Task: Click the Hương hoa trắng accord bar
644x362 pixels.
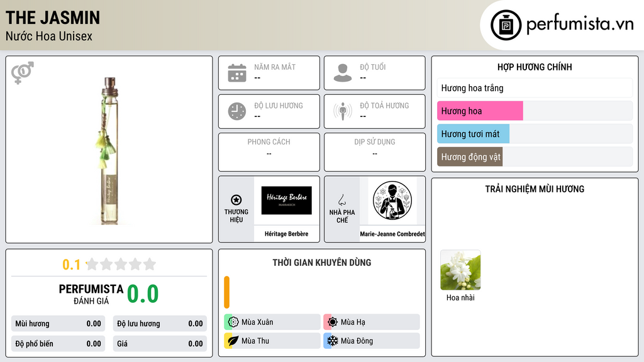Action: (535, 88)
